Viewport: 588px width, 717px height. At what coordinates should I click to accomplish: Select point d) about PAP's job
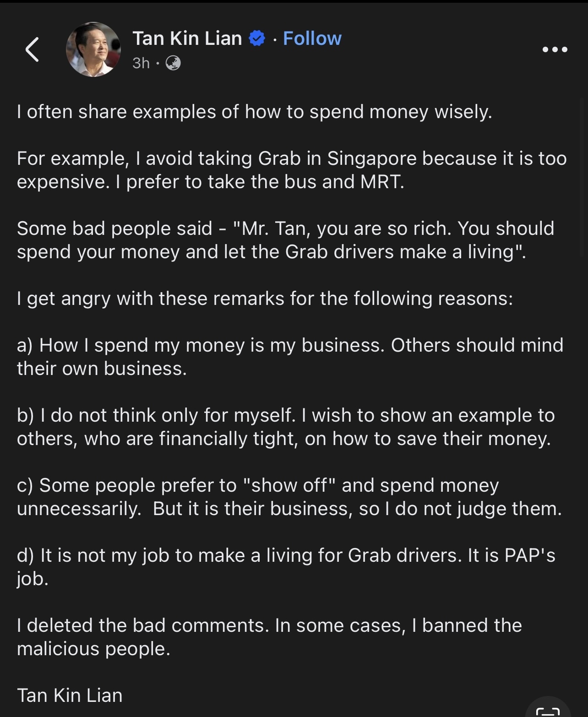[x=285, y=567]
